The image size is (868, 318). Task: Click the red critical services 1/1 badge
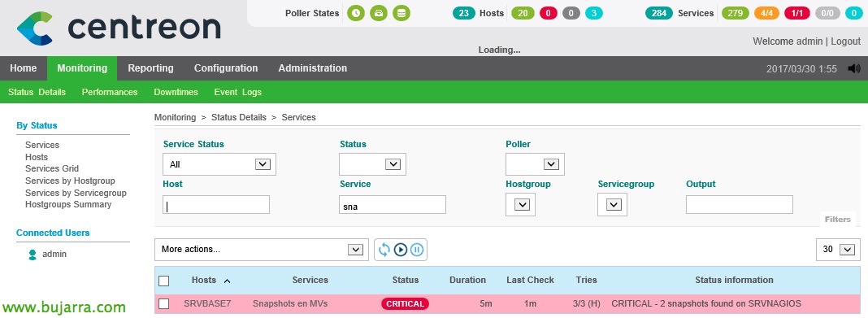click(797, 13)
